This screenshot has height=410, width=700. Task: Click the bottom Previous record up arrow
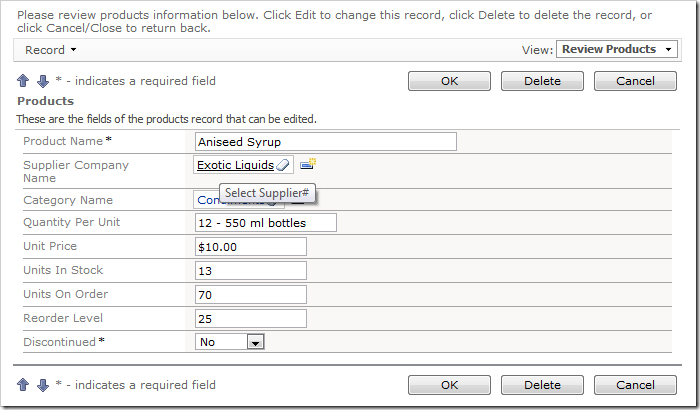pyautogui.click(x=23, y=385)
